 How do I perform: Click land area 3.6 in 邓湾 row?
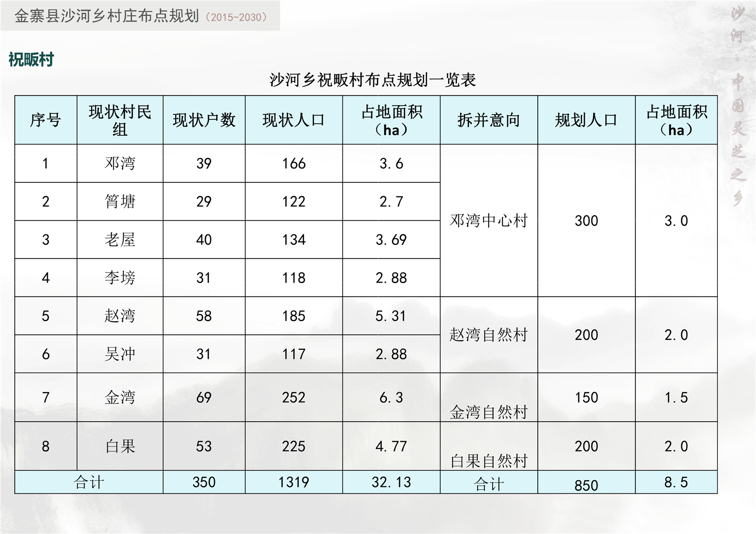(391, 164)
